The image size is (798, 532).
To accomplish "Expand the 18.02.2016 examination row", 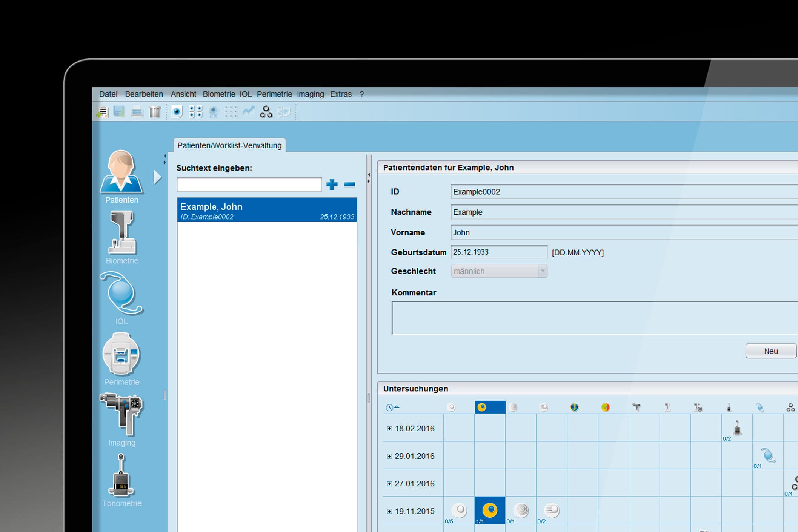I will (389, 429).
